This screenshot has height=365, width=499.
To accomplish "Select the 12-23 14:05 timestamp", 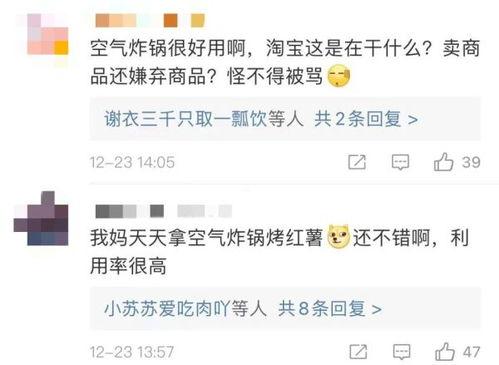I will click(x=132, y=163).
